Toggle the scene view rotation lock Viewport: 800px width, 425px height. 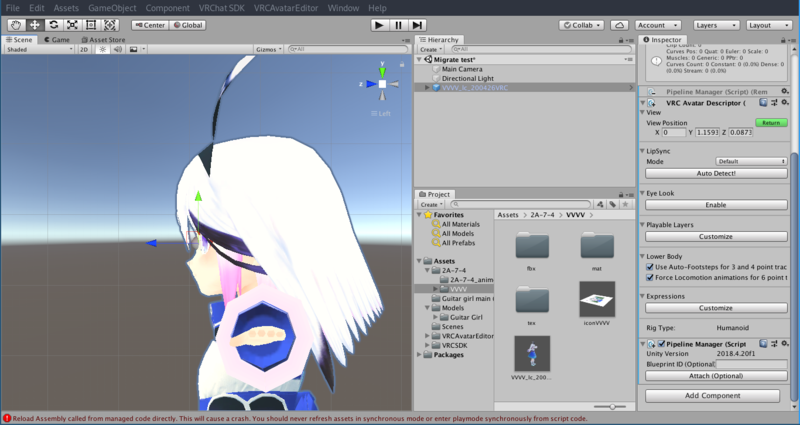click(x=402, y=64)
